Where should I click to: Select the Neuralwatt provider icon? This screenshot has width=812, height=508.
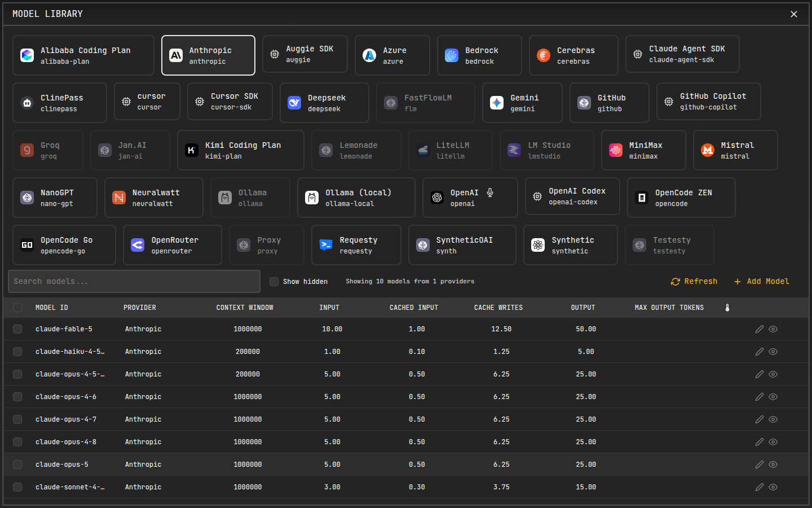pos(119,198)
